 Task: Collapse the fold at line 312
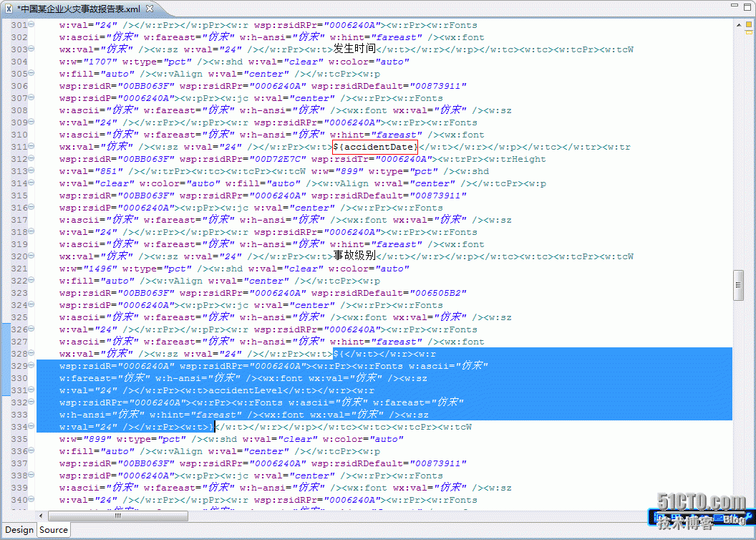click(31, 158)
